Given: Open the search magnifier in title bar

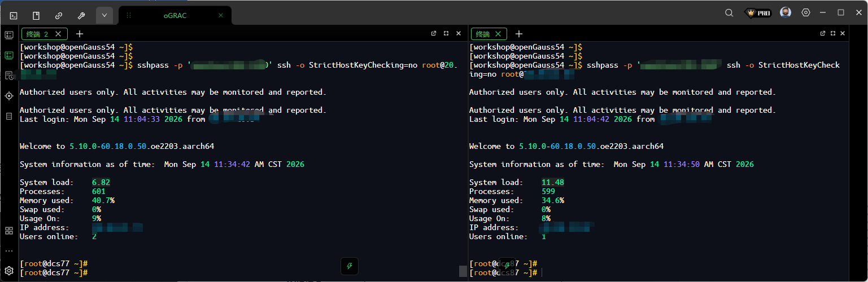Looking at the screenshot, I should pyautogui.click(x=729, y=12).
